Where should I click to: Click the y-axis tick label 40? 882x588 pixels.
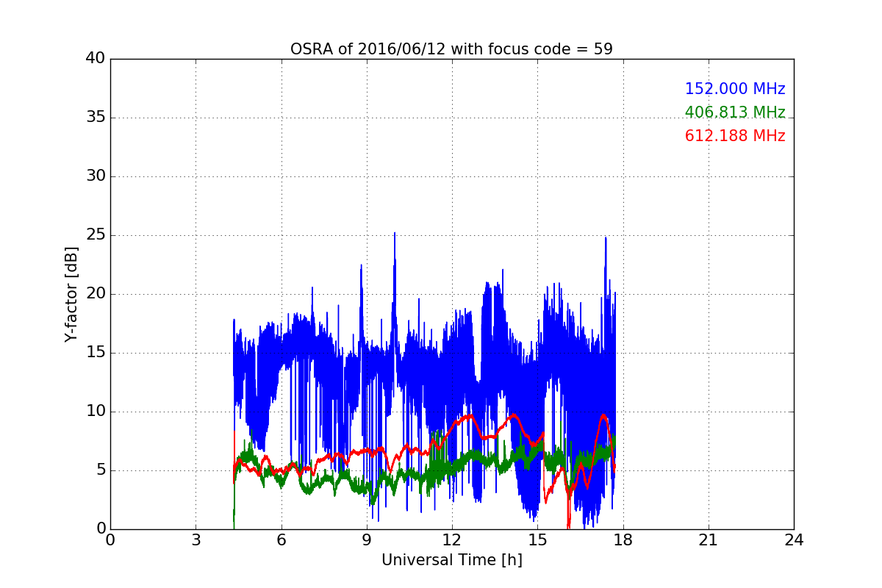[95, 59]
